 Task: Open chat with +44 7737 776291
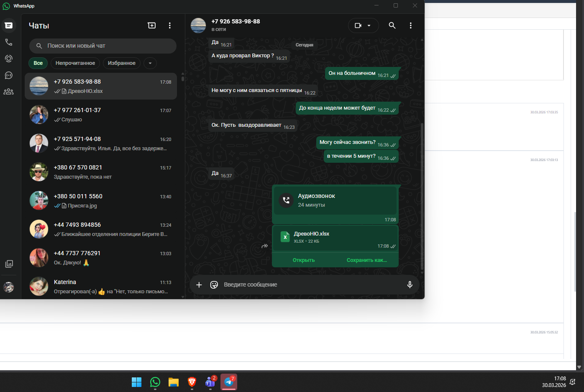click(x=101, y=258)
